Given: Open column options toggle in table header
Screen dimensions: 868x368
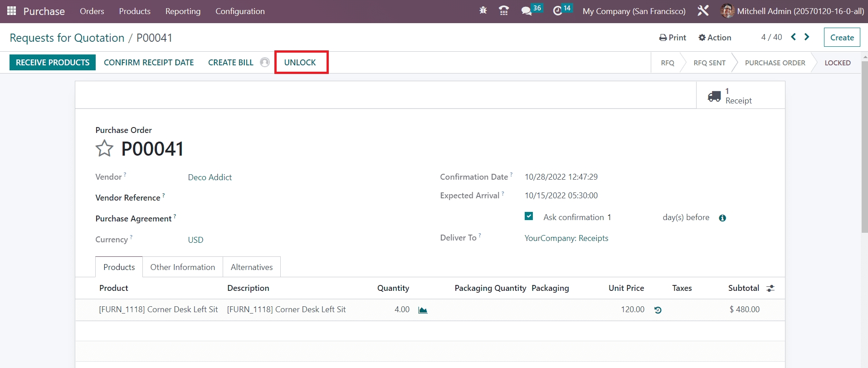Looking at the screenshot, I should (770, 288).
